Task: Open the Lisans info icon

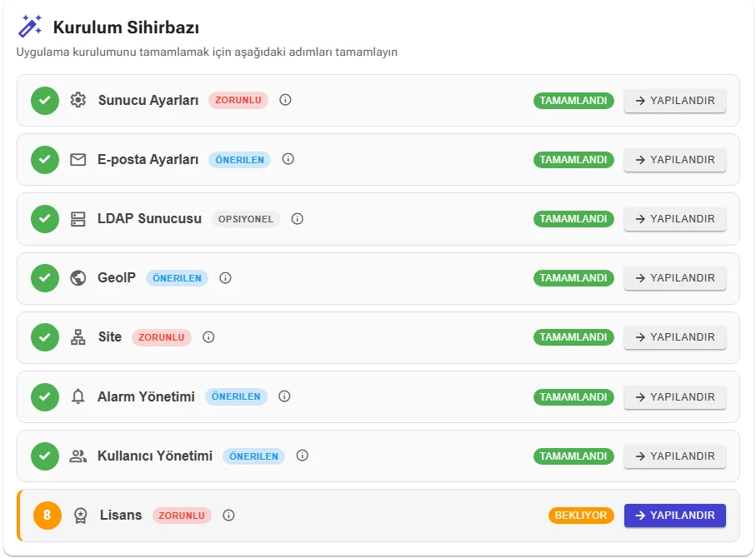Action: click(228, 516)
